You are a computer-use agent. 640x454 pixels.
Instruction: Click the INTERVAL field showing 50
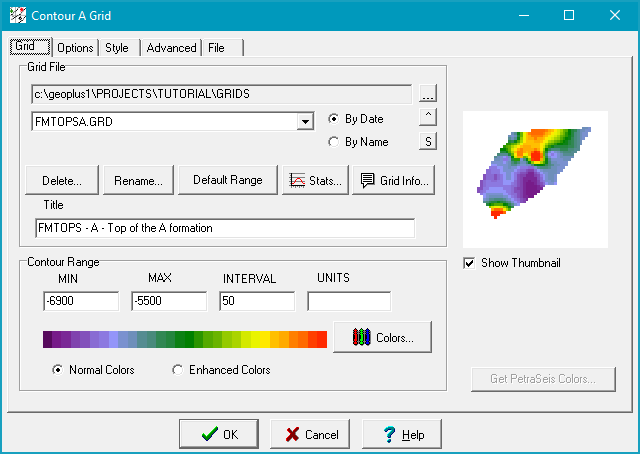257,301
